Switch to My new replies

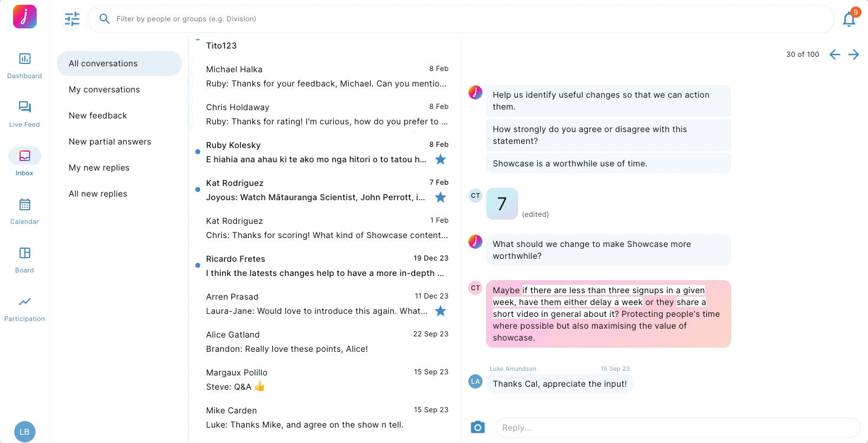(99, 168)
